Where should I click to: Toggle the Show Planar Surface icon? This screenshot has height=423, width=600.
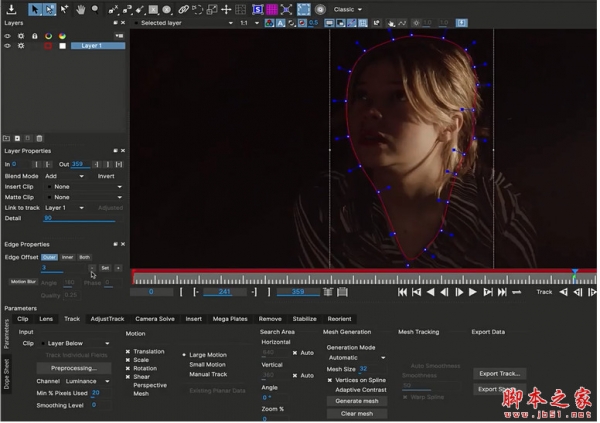tap(258, 10)
